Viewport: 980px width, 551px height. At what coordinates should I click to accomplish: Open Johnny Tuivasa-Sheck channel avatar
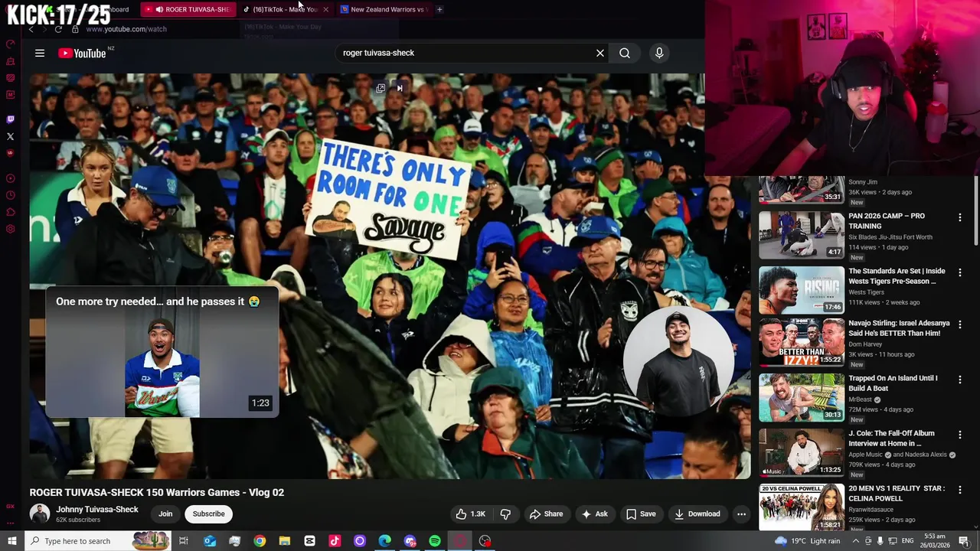click(x=40, y=514)
